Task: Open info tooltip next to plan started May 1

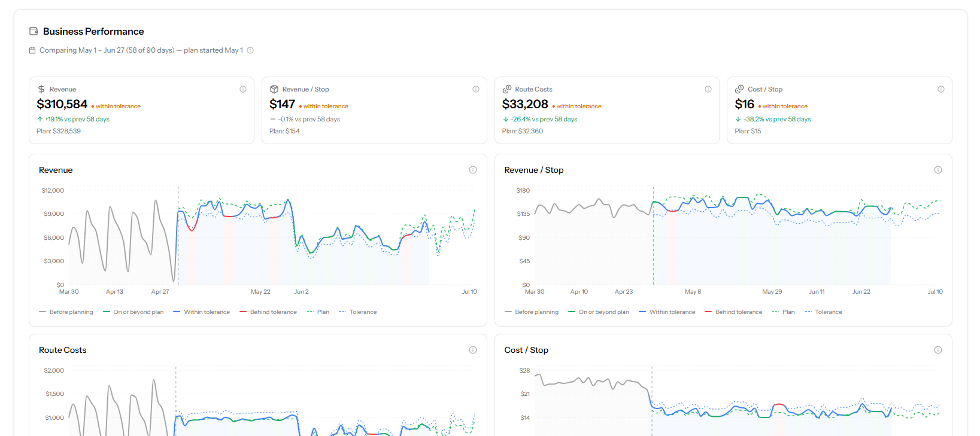Action: click(x=250, y=50)
